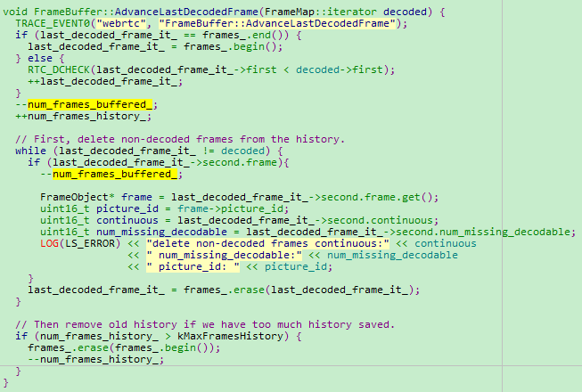Click the first highlighted num_frames_buffered_ decrement
This screenshot has width=582, height=392.
point(85,104)
